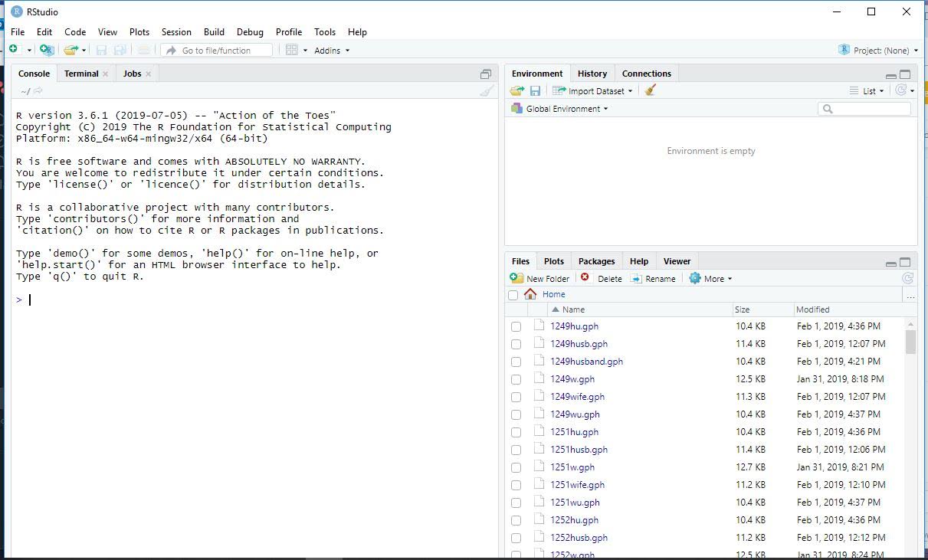Viewport: 928px width, 560px height.
Task: Open the List view dropdown
Action: tap(867, 90)
